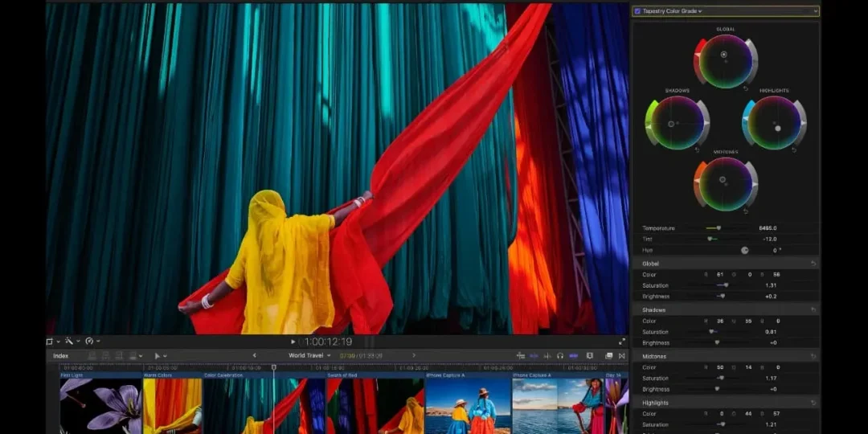Reset the Shadows color wheel

tap(696, 150)
